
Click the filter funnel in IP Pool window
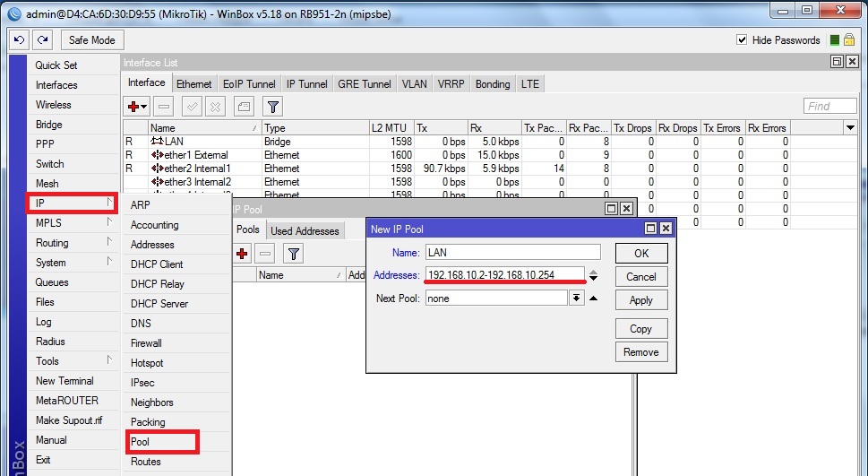(x=293, y=254)
